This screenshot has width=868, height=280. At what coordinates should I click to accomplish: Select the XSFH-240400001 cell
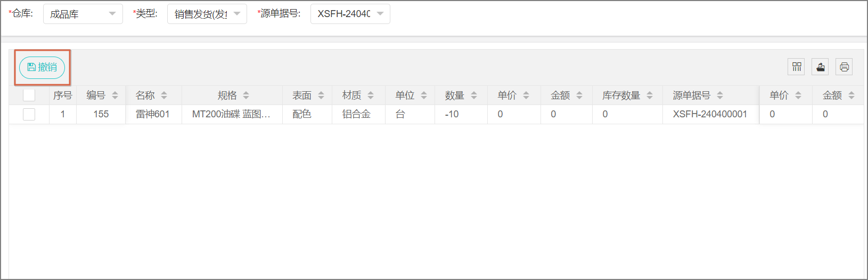[710, 114]
